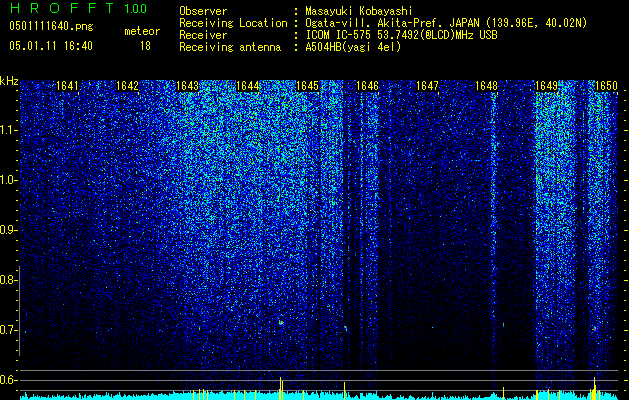Click time marker 1650
The height and width of the screenshot is (400, 629).
click(606, 86)
